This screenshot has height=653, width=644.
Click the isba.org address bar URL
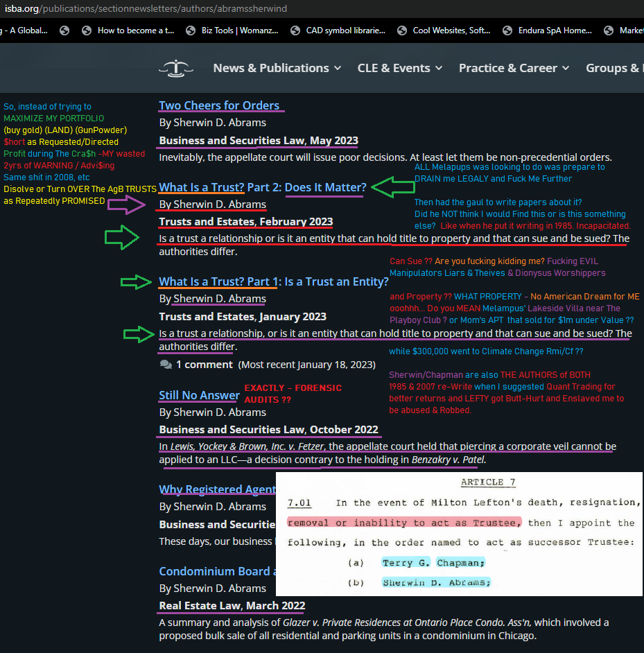(x=146, y=8)
